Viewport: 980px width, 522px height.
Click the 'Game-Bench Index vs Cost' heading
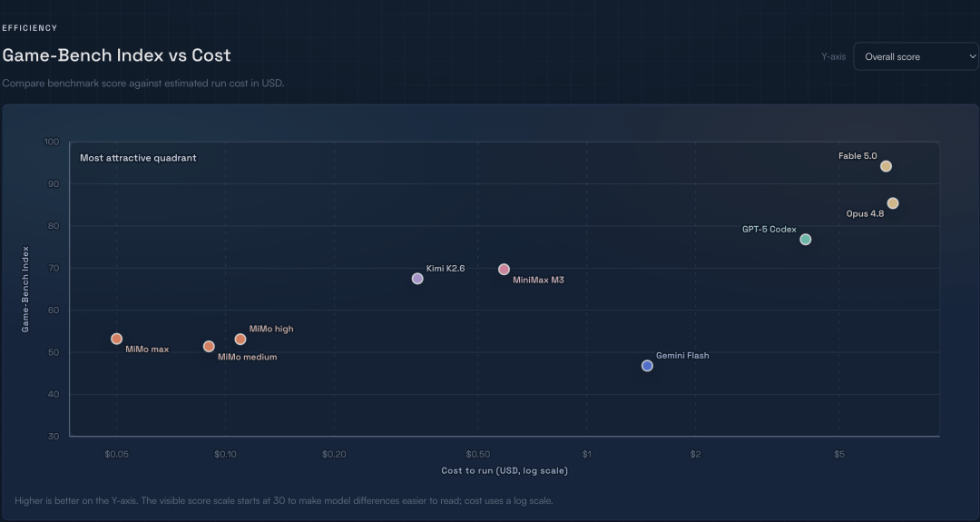117,55
